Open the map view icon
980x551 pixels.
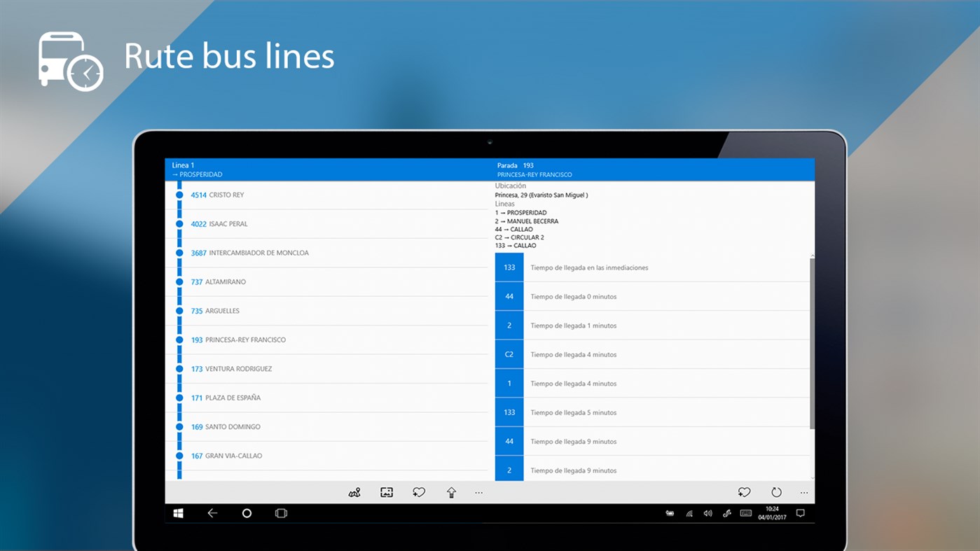click(x=354, y=492)
